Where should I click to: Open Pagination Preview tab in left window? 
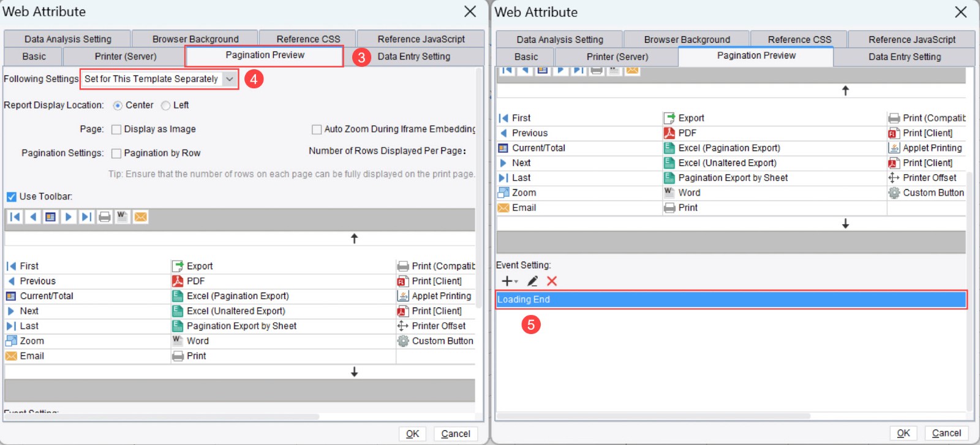tap(265, 55)
